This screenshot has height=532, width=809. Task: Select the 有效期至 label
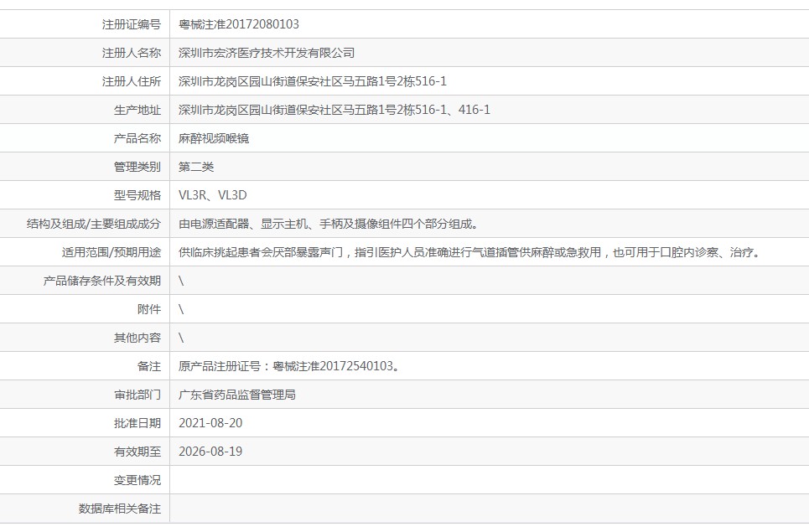[137, 452]
